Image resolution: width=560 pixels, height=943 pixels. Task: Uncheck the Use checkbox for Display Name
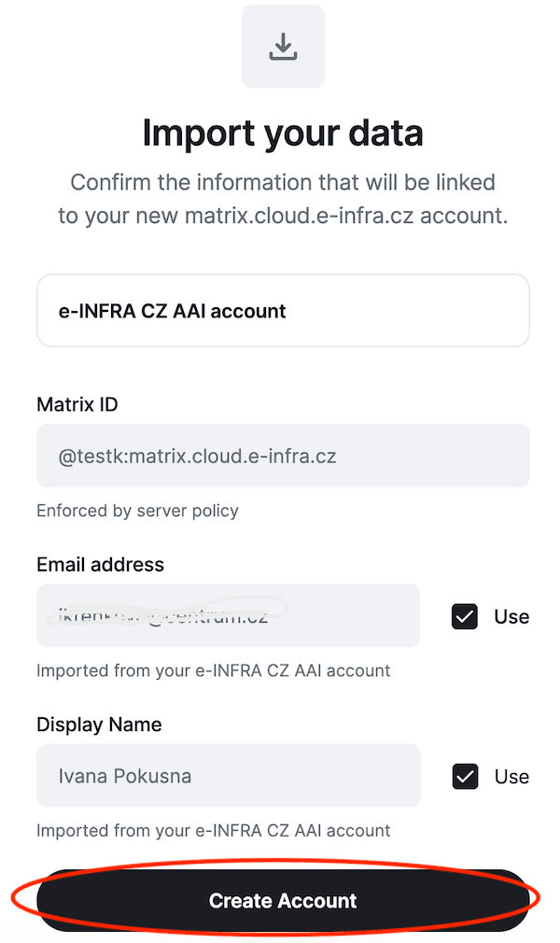pos(465,777)
